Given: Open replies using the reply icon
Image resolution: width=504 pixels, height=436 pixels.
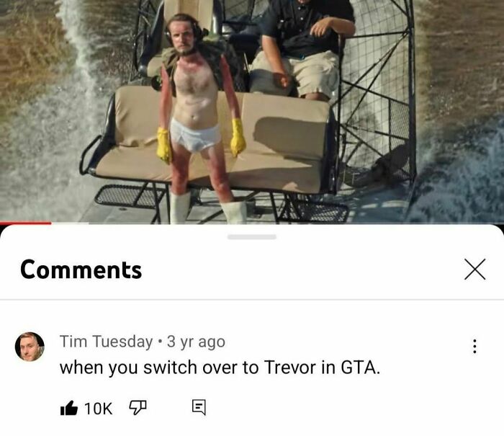Looking at the screenshot, I should click(x=199, y=408).
